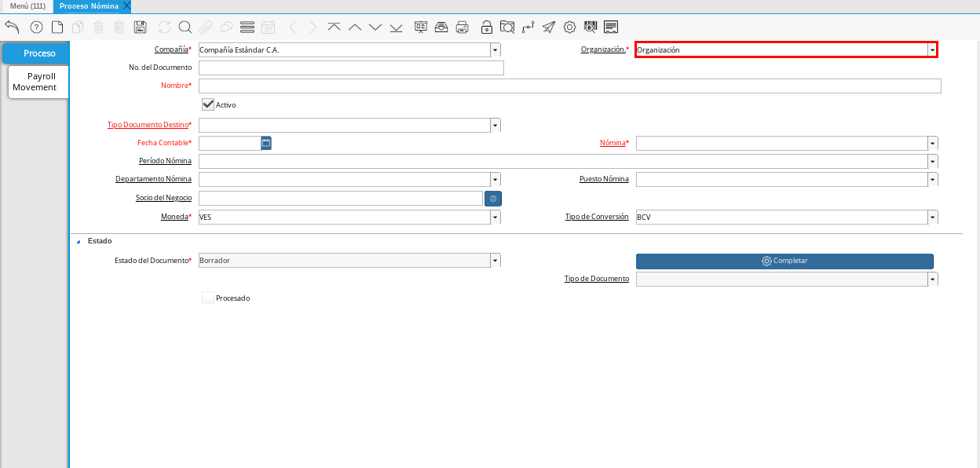Expand the Período Nómina dropdown
This screenshot has height=468, width=980.
(933, 161)
